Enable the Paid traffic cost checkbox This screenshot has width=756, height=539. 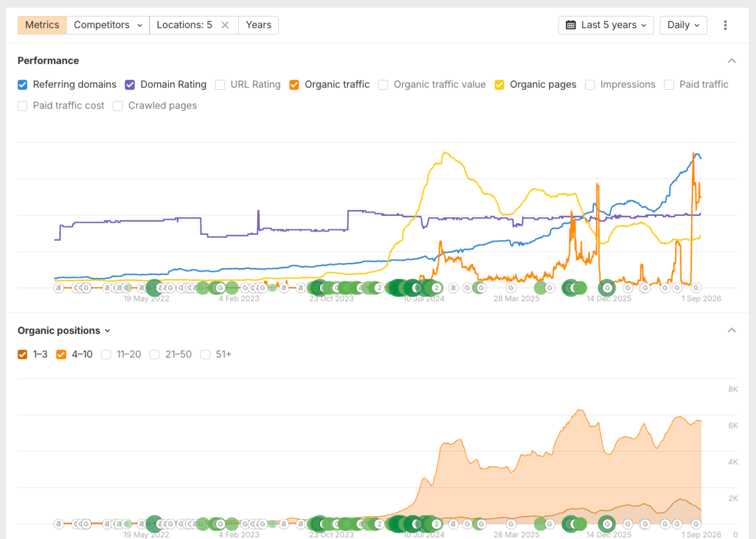(x=23, y=106)
